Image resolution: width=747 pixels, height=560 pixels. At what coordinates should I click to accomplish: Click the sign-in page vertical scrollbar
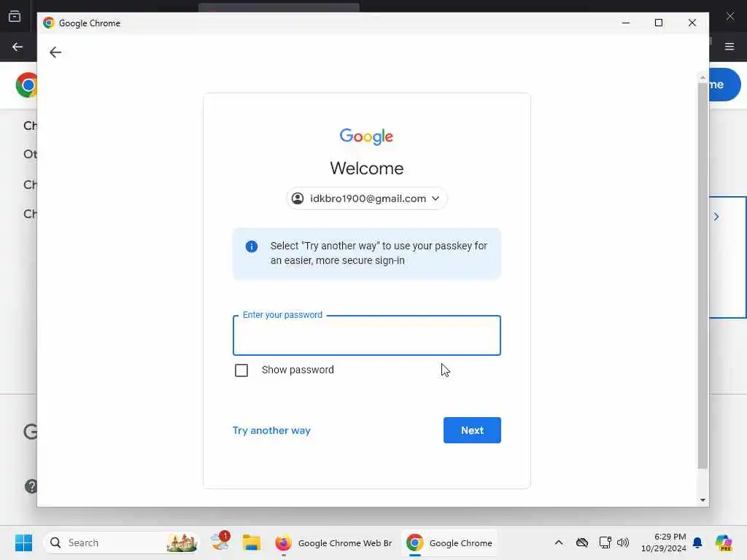tap(703, 276)
